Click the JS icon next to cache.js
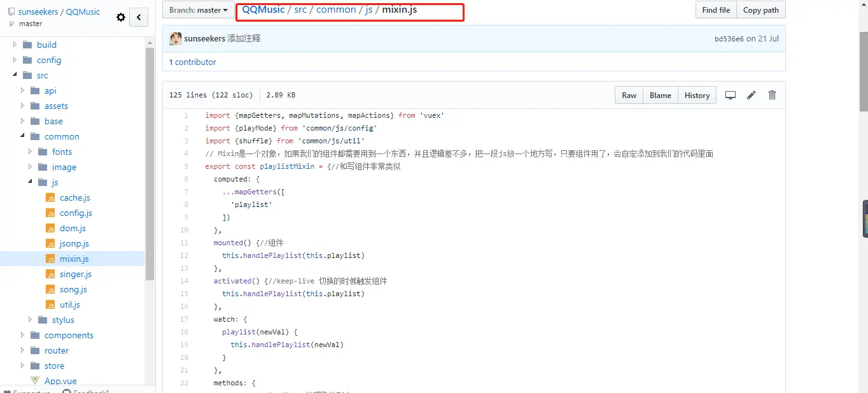This screenshot has width=868, height=393. pyautogui.click(x=50, y=197)
